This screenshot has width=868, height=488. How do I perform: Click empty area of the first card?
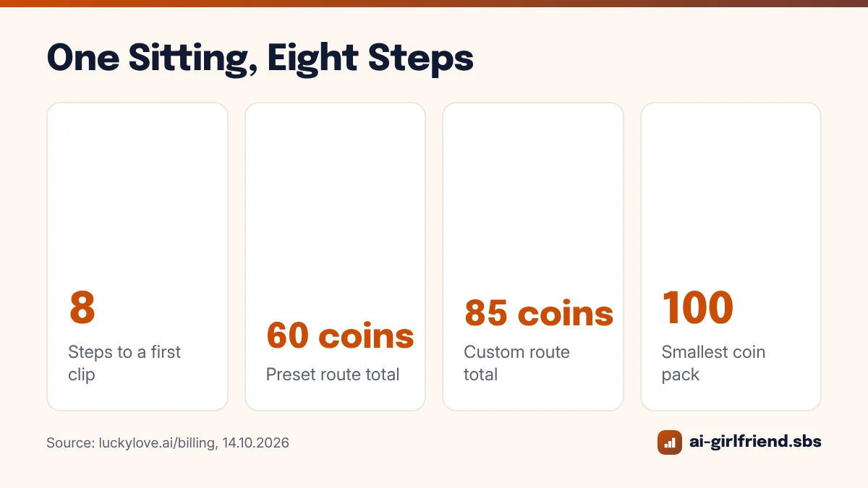[137, 195]
